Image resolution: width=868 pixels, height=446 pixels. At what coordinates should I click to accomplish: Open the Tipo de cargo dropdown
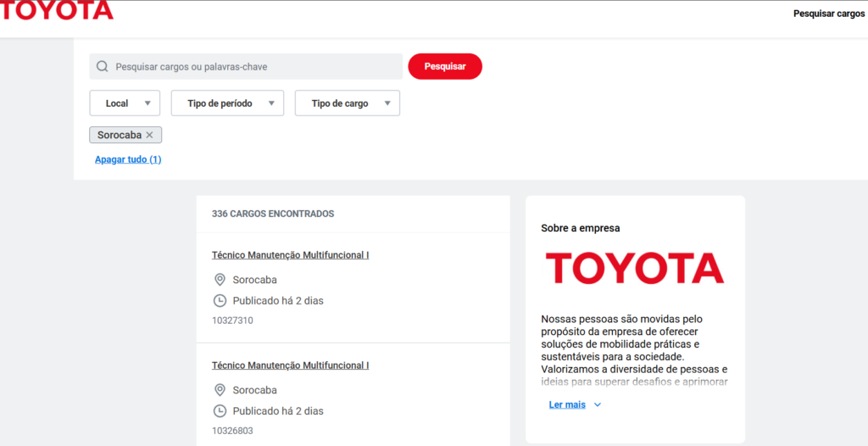pos(347,103)
